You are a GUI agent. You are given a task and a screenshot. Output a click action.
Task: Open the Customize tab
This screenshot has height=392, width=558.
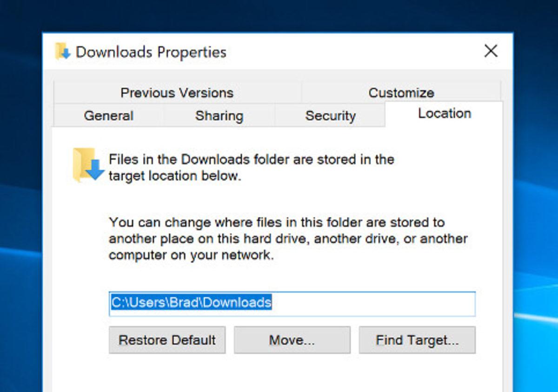(x=401, y=92)
